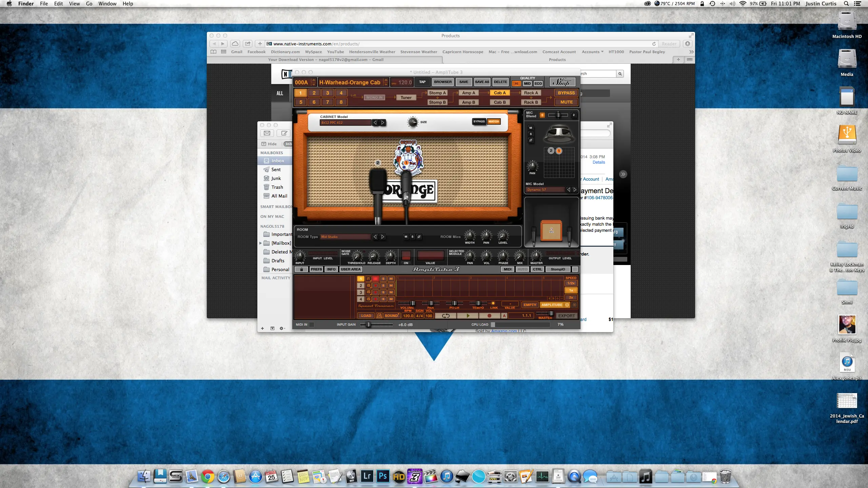Viewport: 868px width, 488px height.
Task: Open the Tuner module
Action: point(406,97)
